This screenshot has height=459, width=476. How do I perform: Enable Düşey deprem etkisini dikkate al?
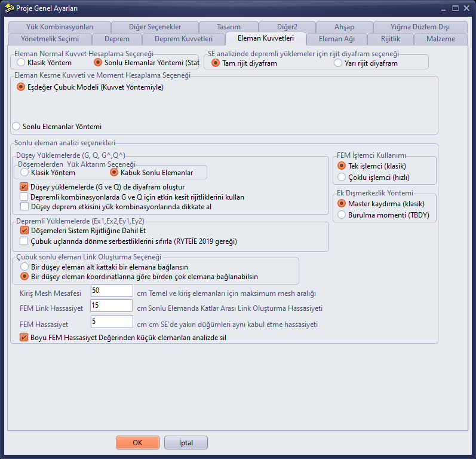[116, 207]
